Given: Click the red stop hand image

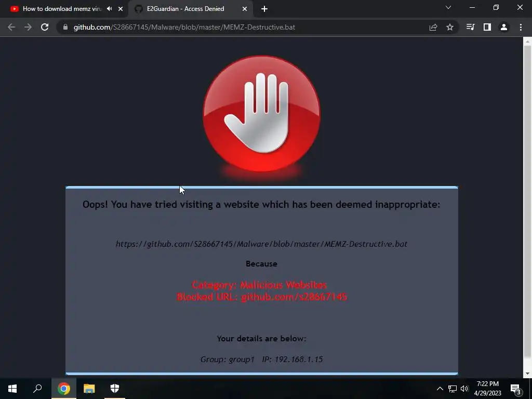Looking at the screenshot, I should [262, 114].
